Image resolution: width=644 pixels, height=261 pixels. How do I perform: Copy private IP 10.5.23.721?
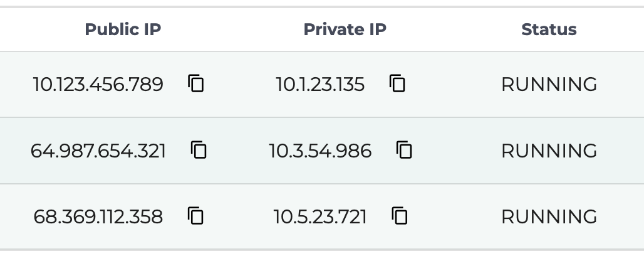coord(399,216)
